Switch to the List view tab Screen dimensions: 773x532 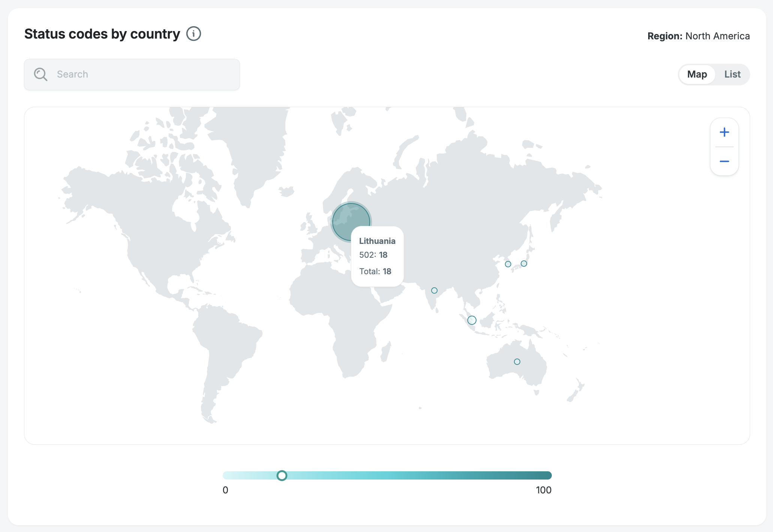(x=732, y=74)
